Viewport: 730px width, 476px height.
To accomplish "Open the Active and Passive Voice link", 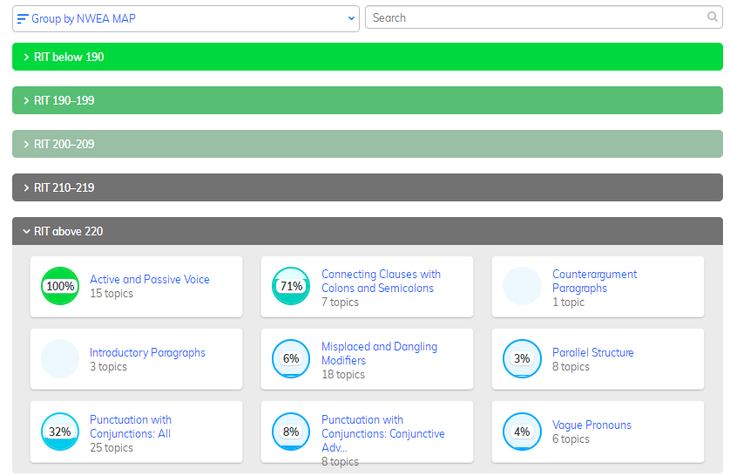I will [x=150, y=280].
